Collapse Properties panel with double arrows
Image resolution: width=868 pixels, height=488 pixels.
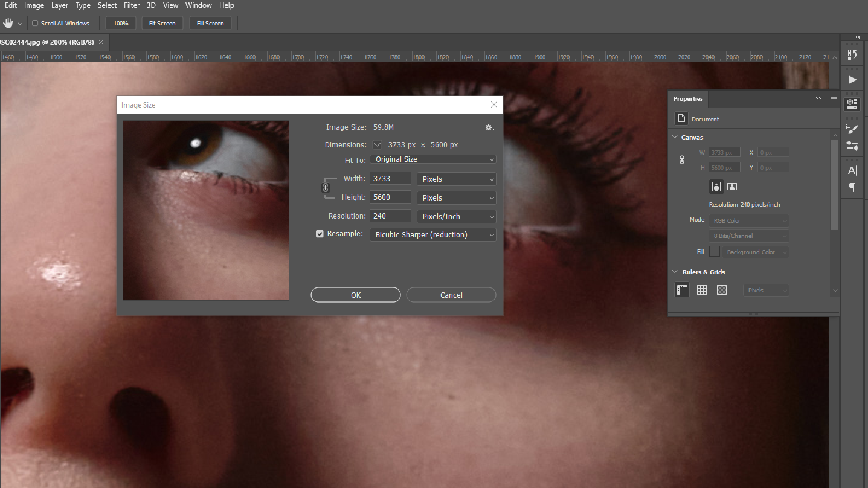pyautogui.click(x=818, y=99)
